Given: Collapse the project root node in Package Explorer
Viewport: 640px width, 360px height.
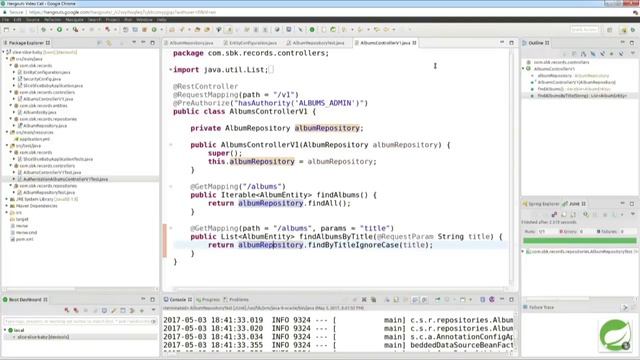Looking at the screenshot, I should point(4,52).
